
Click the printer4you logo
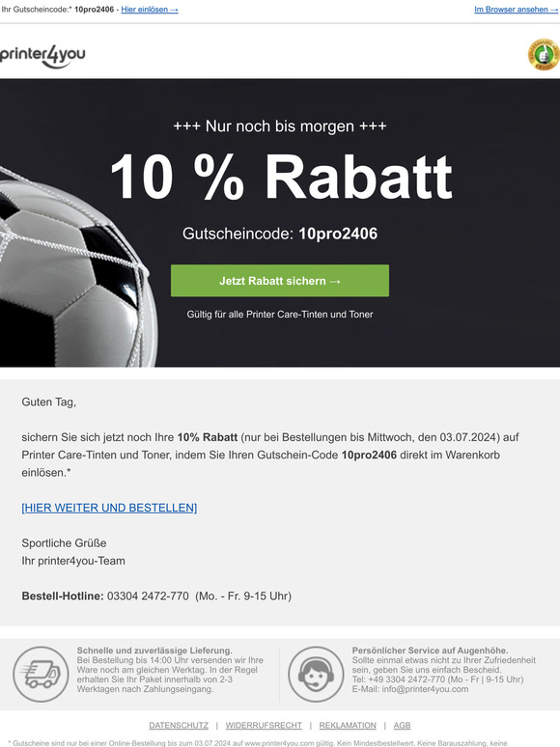tap(42, 56)
